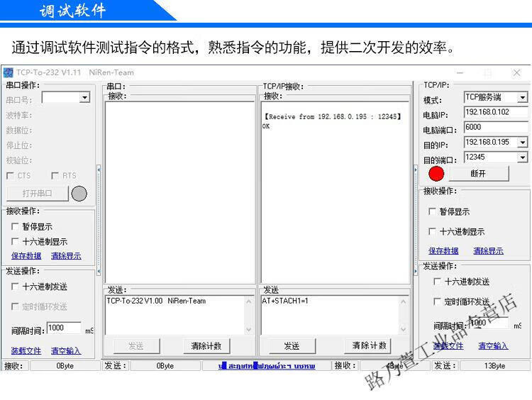Enable 暂停显示 in serial receive options
This screenshot has width=532, height=400.
coord(15,226)
